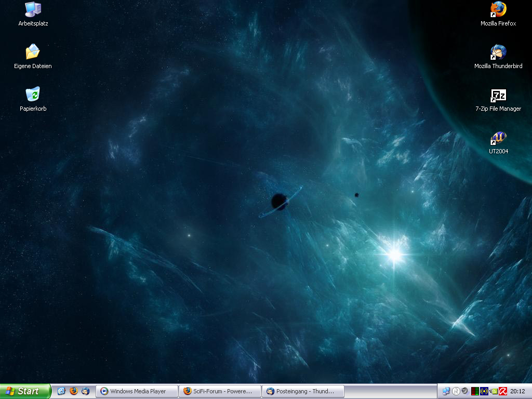Select the Papierkorb recycle bin icon

(x=33, y=95)
